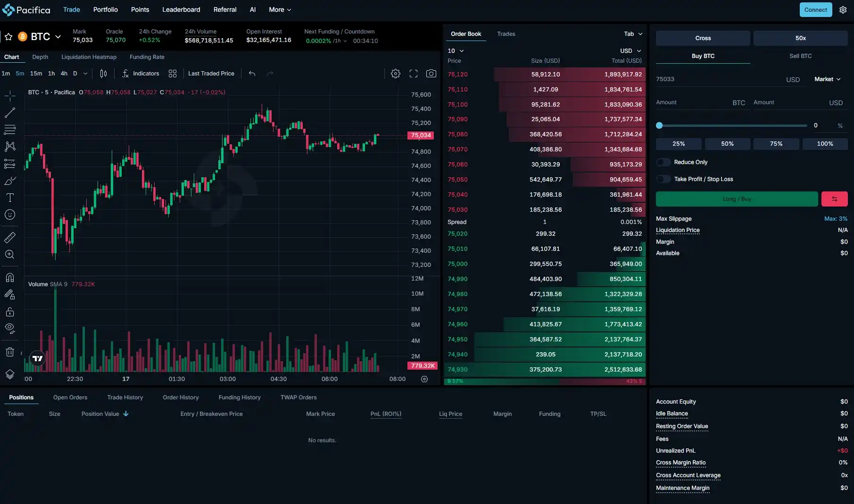Open the Open Orders tab

(70, 397)
